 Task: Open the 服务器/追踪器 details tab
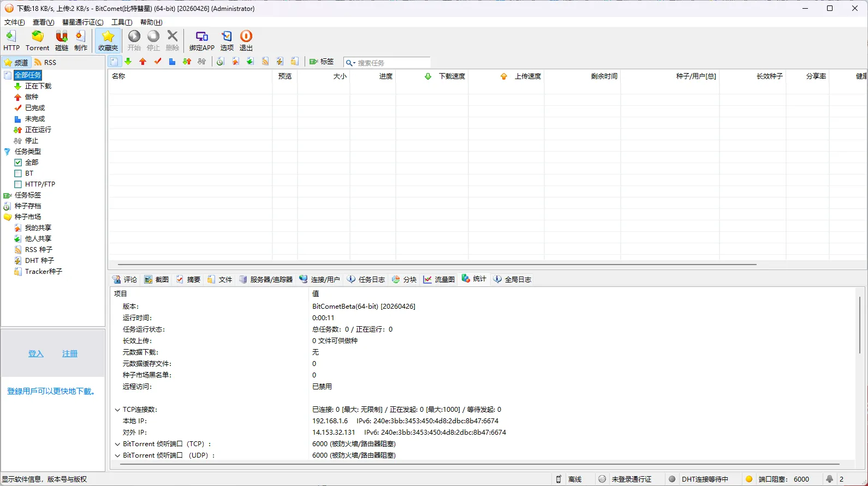coord(266,279)
